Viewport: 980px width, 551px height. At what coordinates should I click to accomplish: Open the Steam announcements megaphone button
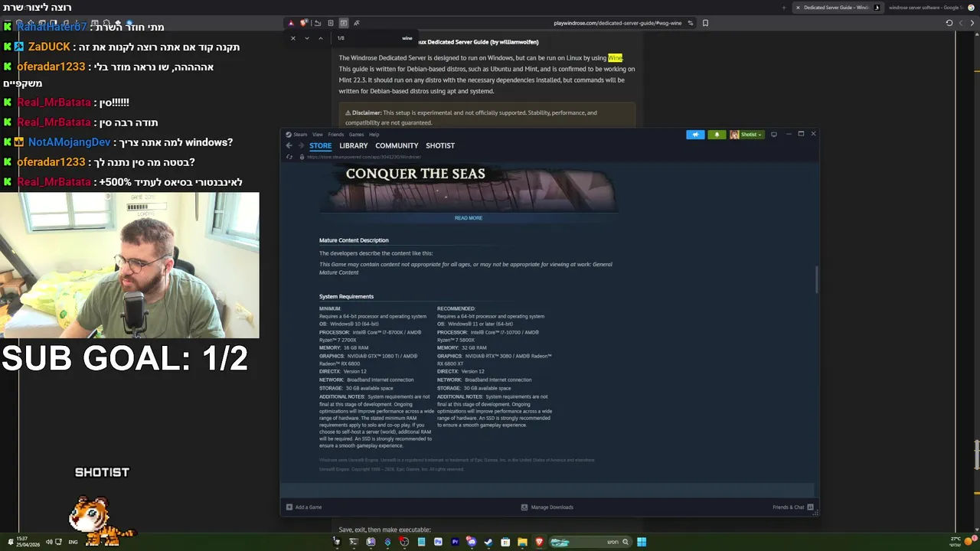(x=695, y=135)
